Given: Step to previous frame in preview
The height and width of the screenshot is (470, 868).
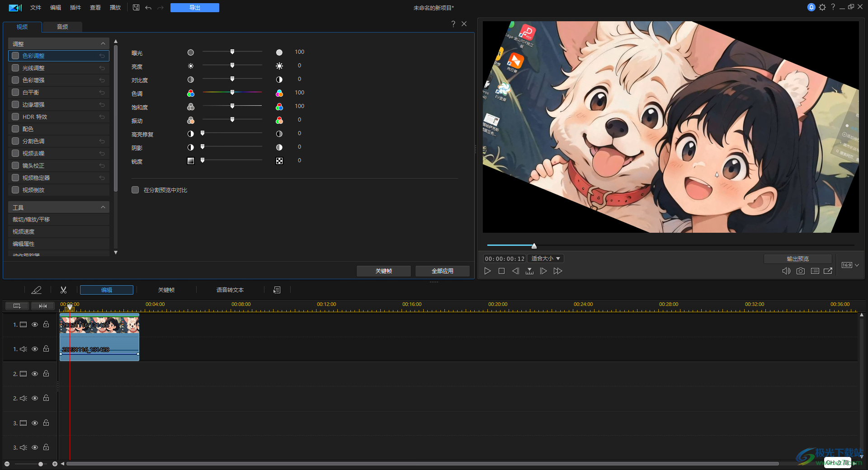Looking at the screenshot, I should tap(515, 271).
